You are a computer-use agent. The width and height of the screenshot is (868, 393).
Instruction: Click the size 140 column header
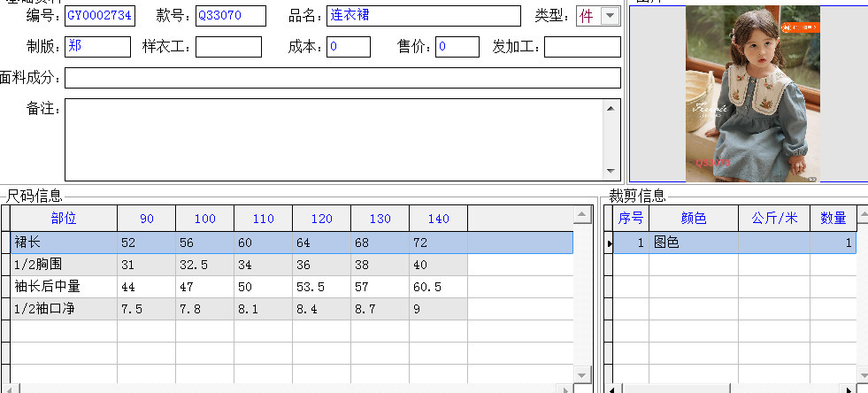(x=439, y=218)
